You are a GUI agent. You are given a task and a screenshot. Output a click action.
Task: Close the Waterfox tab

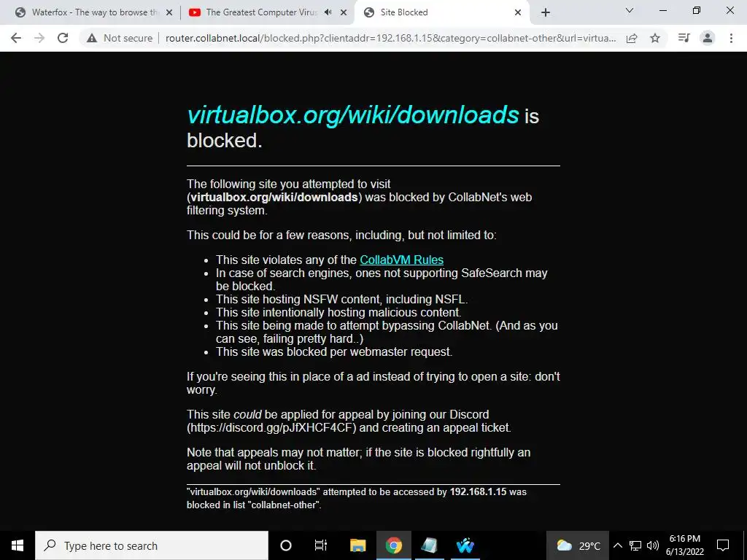(x=169, y=13)
